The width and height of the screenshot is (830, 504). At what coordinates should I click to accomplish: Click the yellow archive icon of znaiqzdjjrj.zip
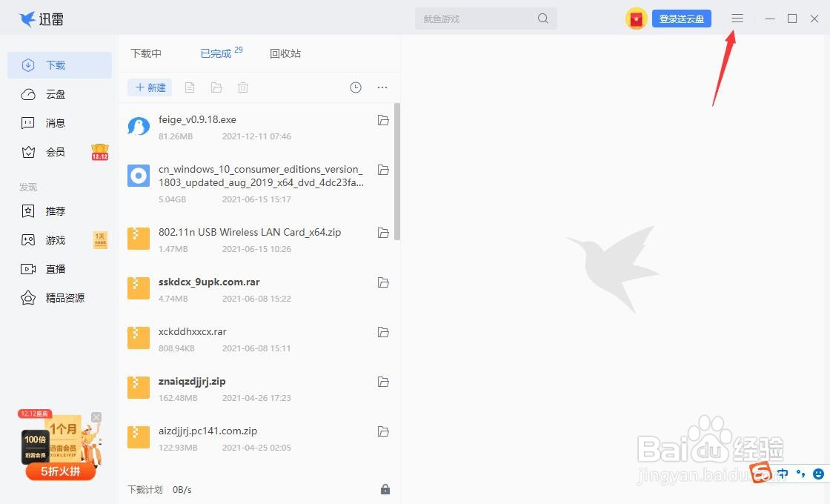coord(139,388)
